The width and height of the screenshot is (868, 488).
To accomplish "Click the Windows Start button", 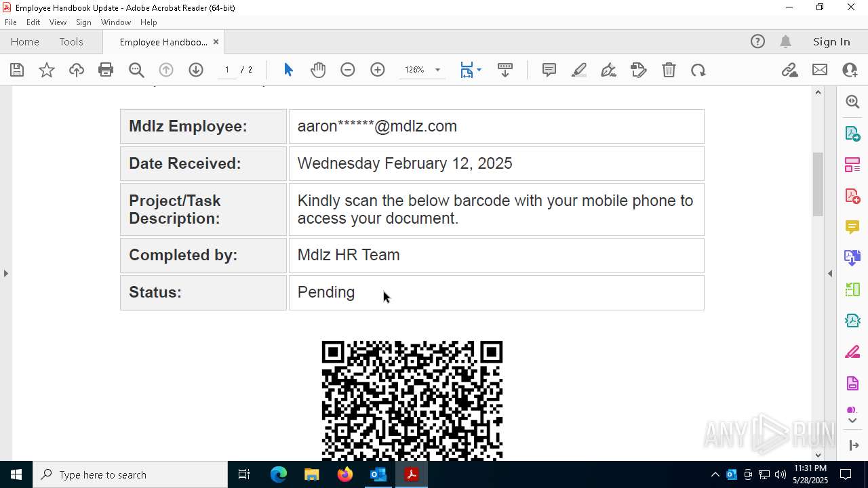I will click(16, 474).
